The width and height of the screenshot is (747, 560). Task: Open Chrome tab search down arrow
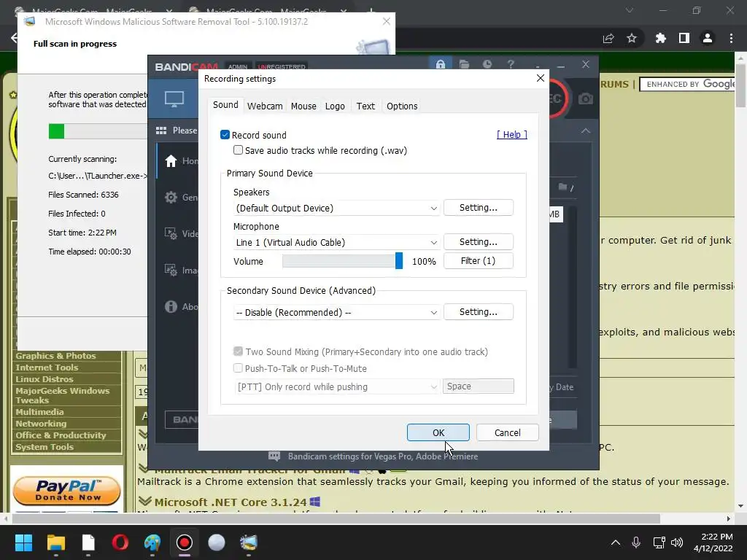coord(630,10)
